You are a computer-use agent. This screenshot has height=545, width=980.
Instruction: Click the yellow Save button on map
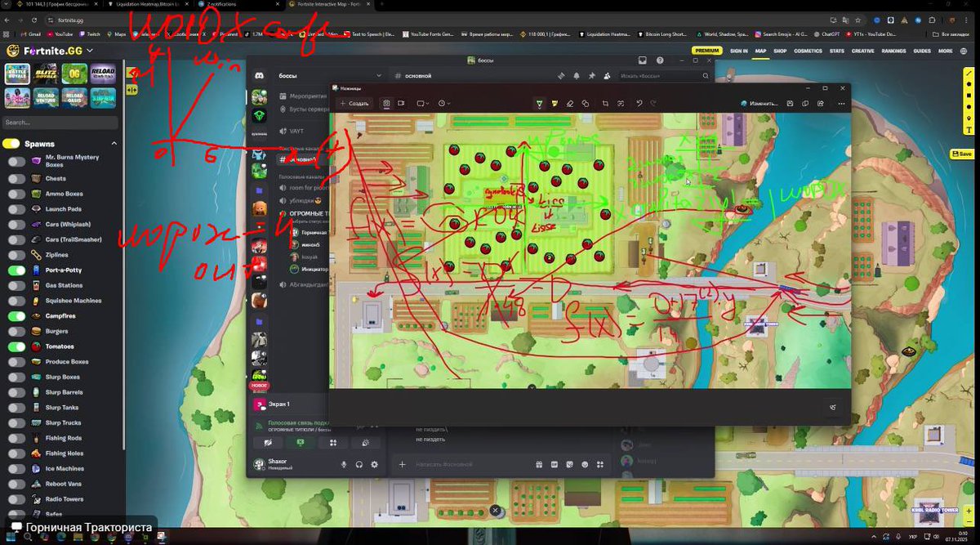click(962, 154)
